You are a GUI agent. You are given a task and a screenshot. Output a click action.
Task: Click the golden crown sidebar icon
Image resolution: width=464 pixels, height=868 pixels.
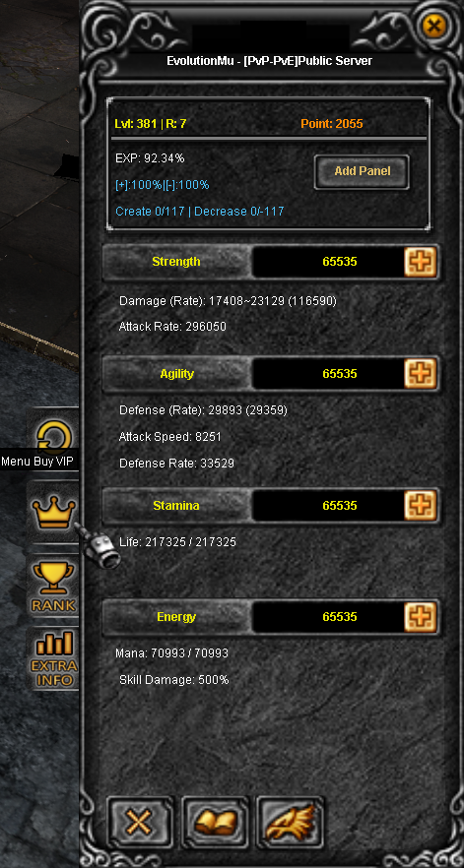(x=54, y=513)
